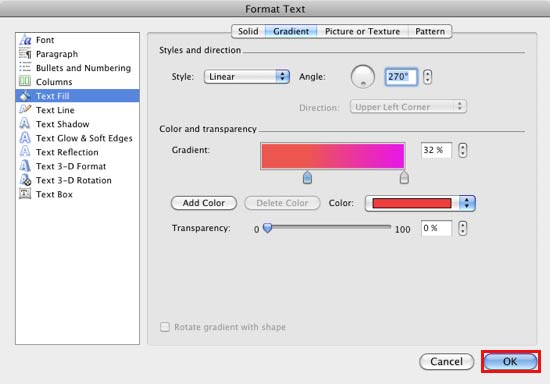The image size is (550, 384).
Task: Open the Style Linear dropdown
Action: pos(247,76)
